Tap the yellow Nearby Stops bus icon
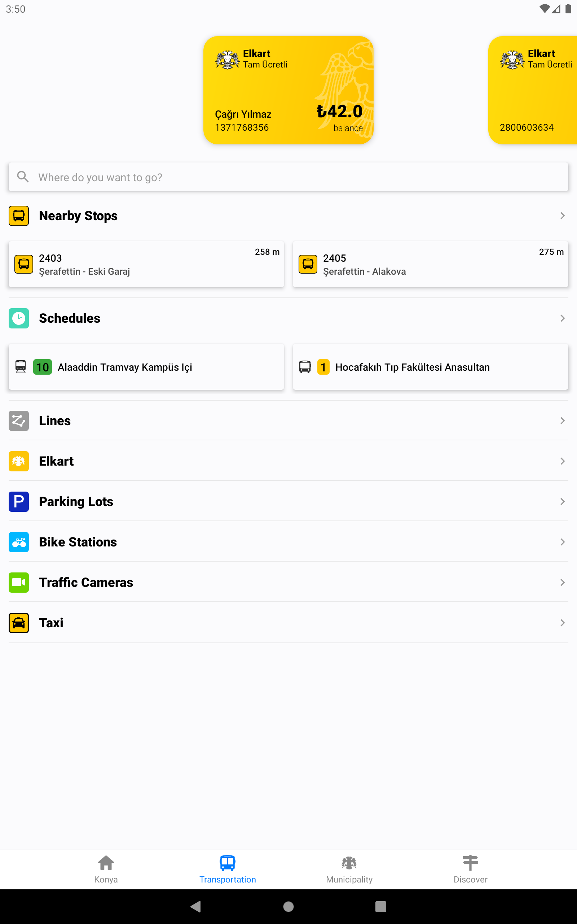Image resolution: width=577 pixels, height=924 pixels. tap(19, 216)
